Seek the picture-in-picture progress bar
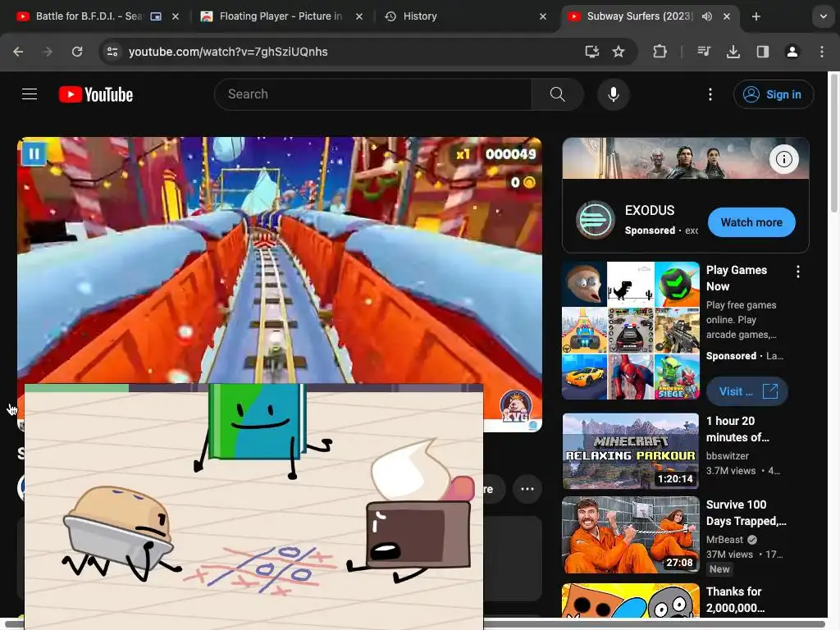This screenshot has width=840, height=630. [x=254, y=388]
